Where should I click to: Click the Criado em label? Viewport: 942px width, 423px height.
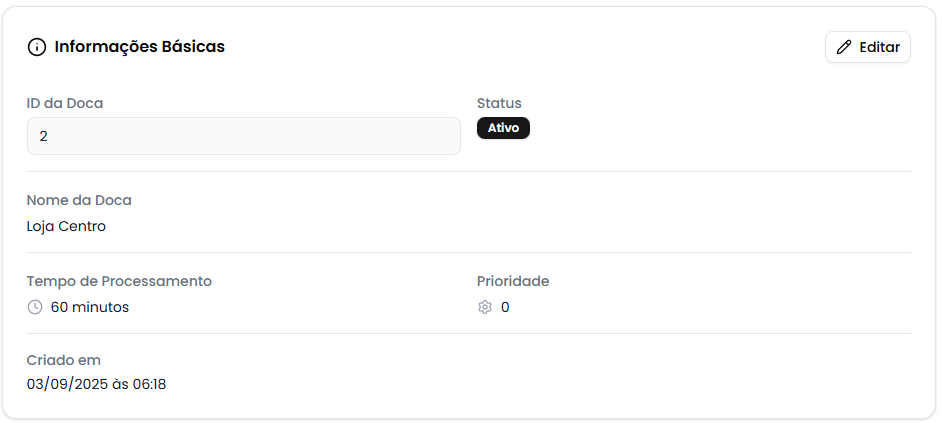[x=64, y=360]
